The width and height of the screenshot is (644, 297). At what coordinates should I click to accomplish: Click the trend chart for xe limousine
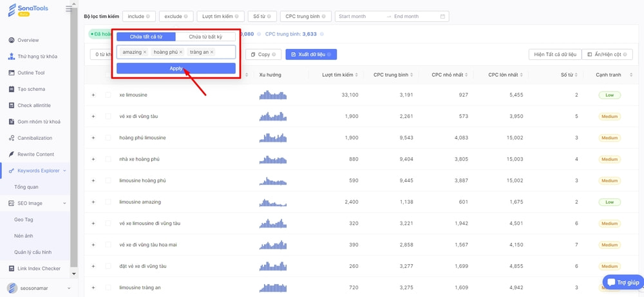(273, 95)
